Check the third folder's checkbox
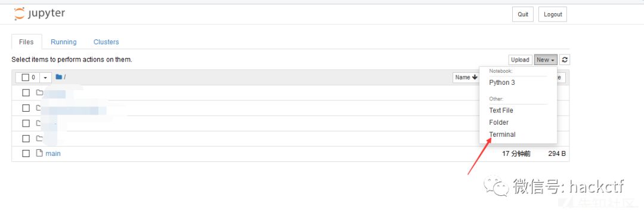Screen dimensions: 644x215 pyautogui.click(x=26, y=123)
